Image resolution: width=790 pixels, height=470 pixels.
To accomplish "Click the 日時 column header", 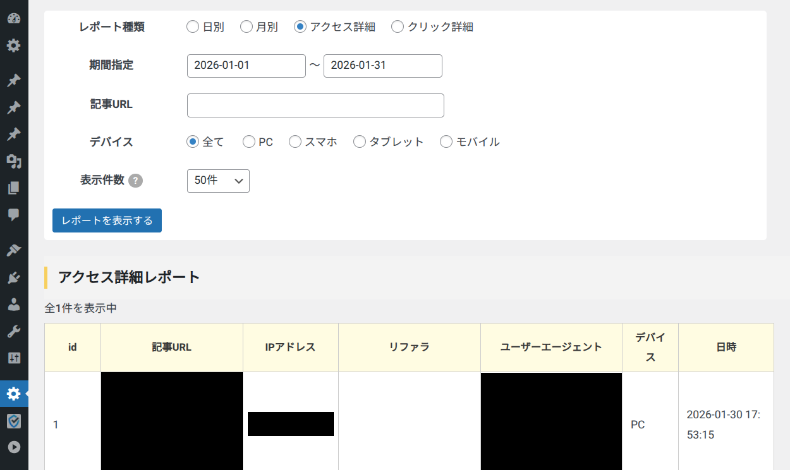I will 726,348.
